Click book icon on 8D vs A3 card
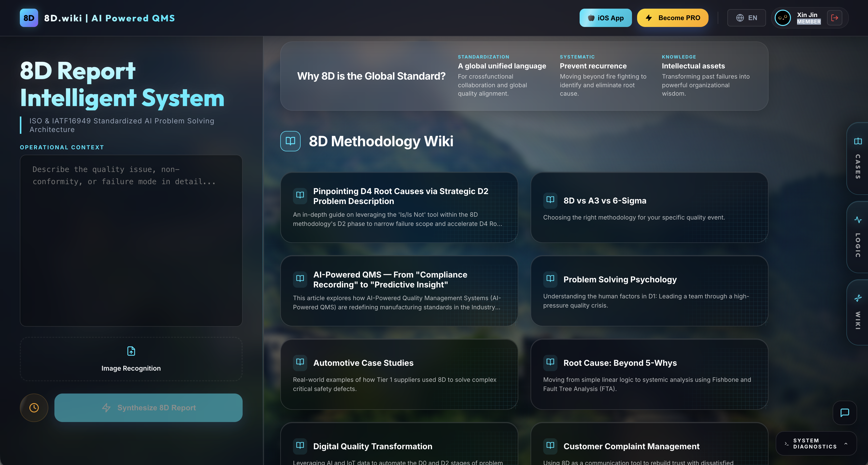The image size is (868, 465). click(550, 200)
